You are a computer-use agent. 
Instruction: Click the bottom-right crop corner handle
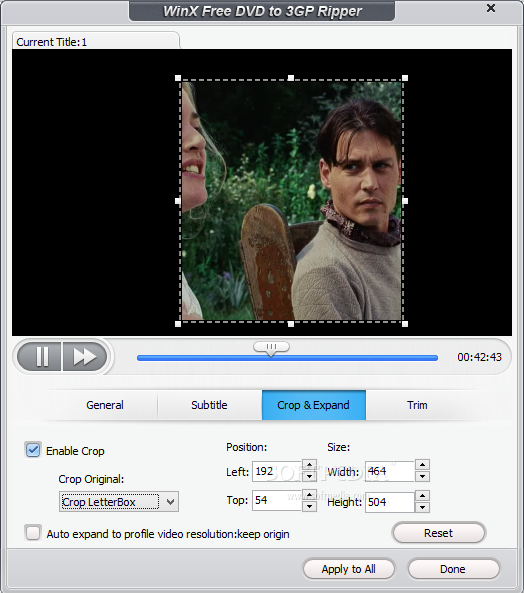pos(405,324)
